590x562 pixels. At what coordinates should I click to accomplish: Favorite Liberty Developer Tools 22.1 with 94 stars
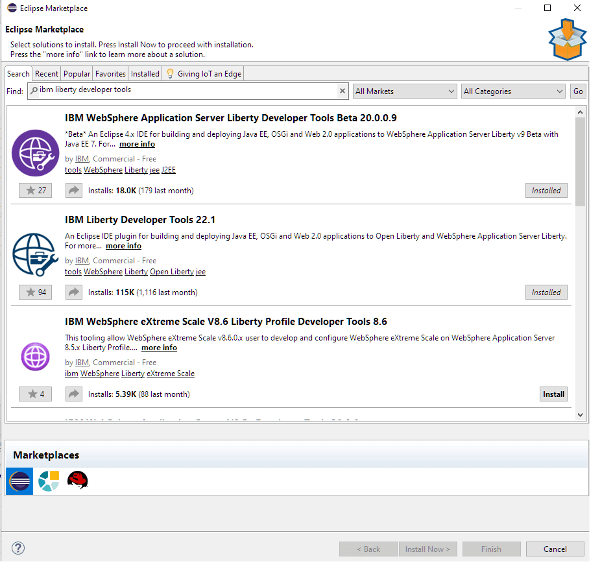pos(35,292)
